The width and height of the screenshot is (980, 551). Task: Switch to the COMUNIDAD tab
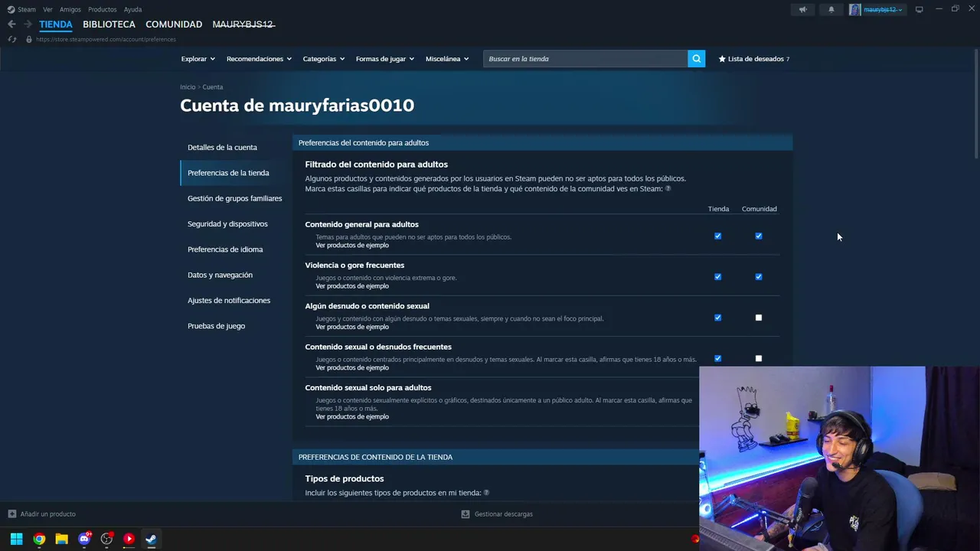(174, 24)
